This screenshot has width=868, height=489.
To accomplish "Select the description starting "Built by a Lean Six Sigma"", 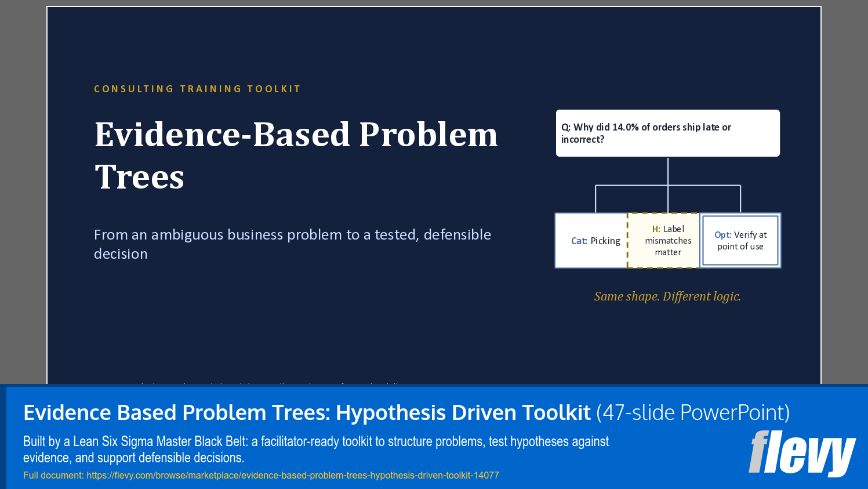I will tap(316, 450).
